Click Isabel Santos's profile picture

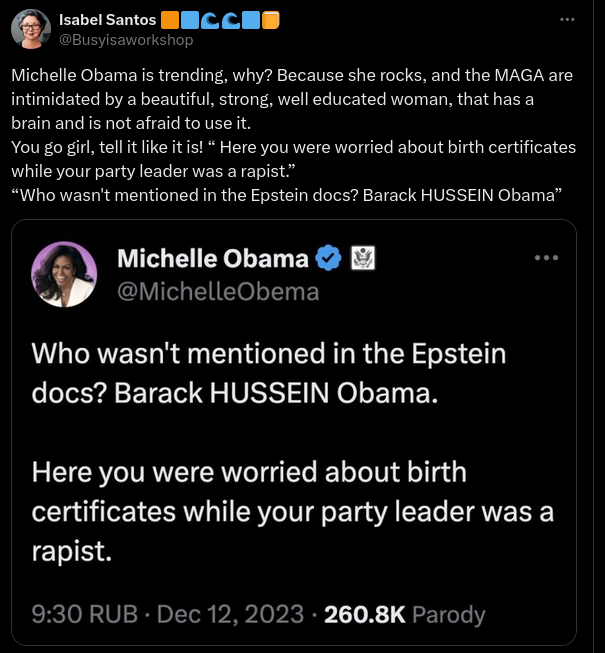pos(31,29)
